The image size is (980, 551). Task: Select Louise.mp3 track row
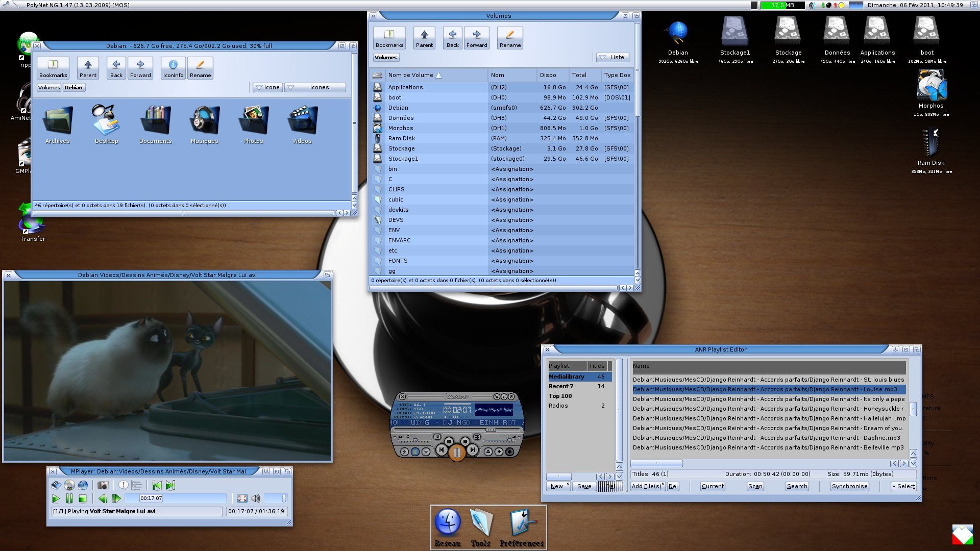(x=769, y=389)
